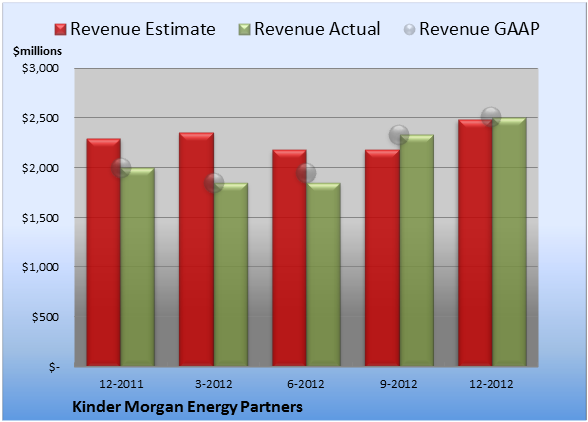Click the 'Kinder Morgan Energy Partners' chart title
588x422 pixels.
(x=187, y=407)
